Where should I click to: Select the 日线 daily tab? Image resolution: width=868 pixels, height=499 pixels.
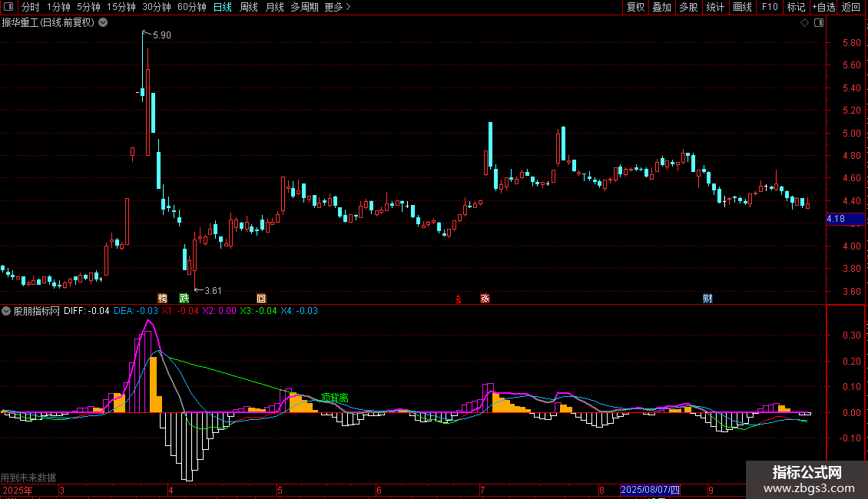coord(223,7)
